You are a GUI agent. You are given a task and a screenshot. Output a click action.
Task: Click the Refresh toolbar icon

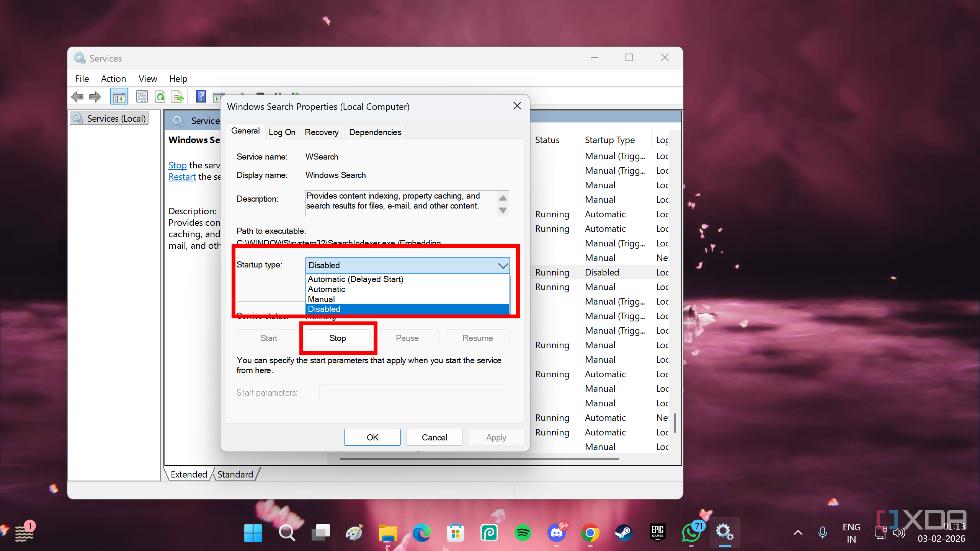(x=160, y=97)
